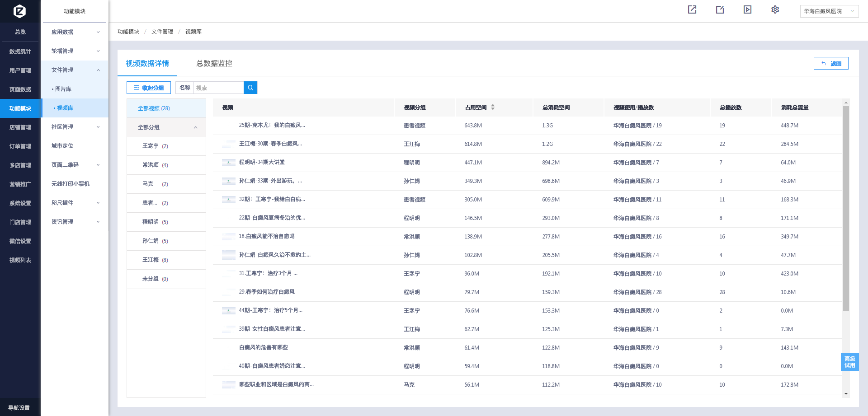Click the external link icon in top bar
Image resolution: width=868 pixels, height=416 pixels.
click(x=692, y=9)
